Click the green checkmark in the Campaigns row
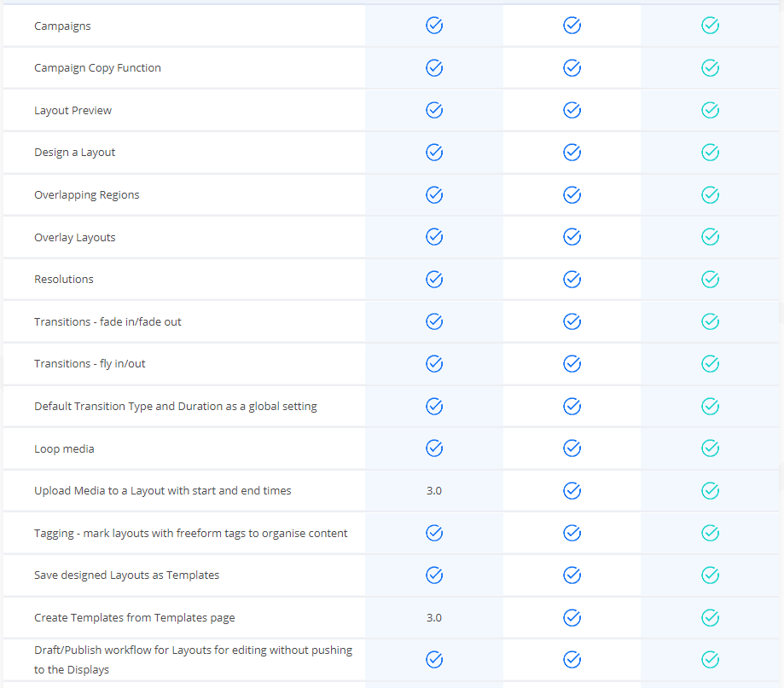The width and height of the screenshot is (784, 688). (710, 26)
